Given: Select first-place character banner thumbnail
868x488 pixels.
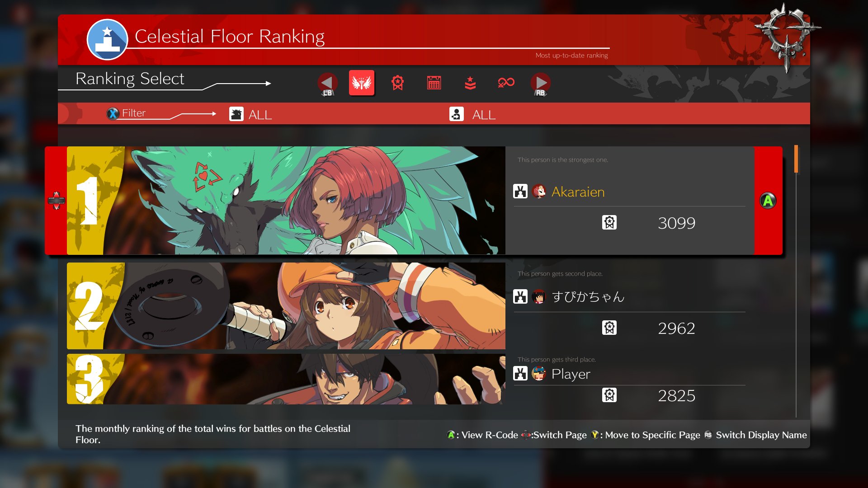Looking at the screenshot, I should click(x=286, y=200).
